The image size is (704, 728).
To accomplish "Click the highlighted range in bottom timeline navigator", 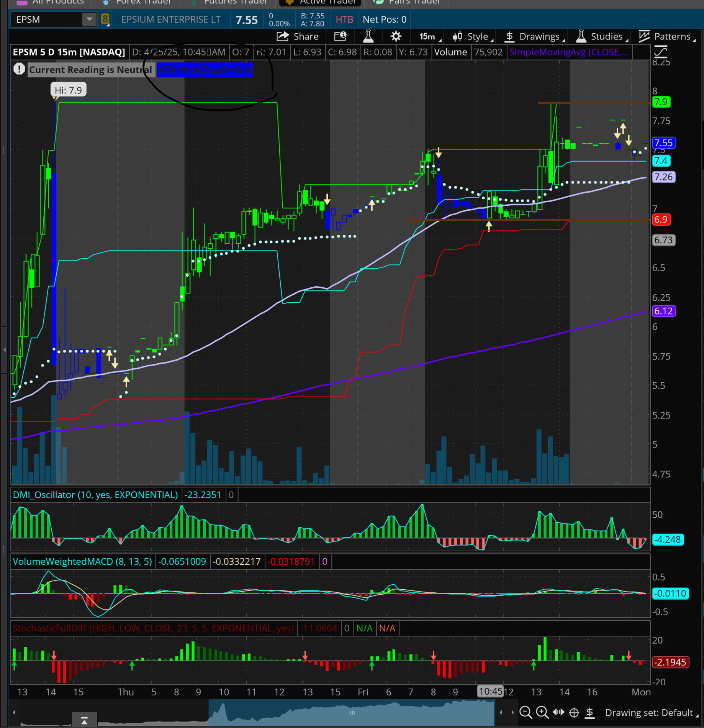I will (x=352, y=712).
